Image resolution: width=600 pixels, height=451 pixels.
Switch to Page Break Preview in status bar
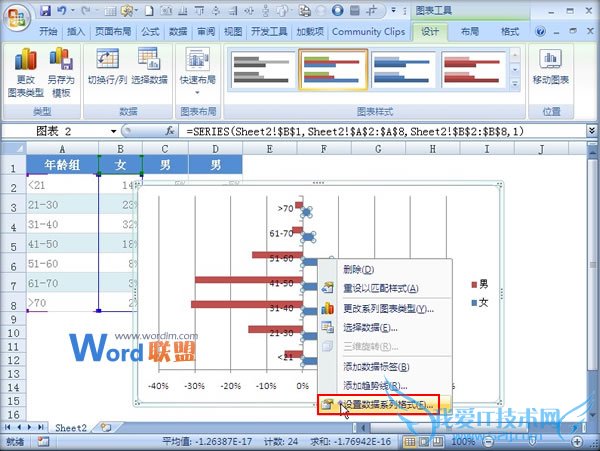point(439,442)
